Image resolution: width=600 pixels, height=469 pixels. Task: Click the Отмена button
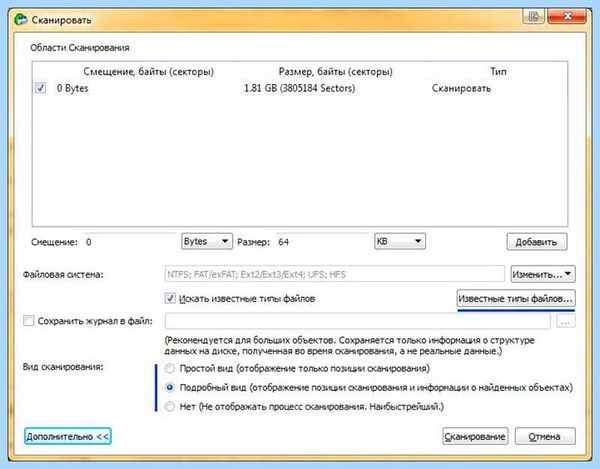coord(545,436)
